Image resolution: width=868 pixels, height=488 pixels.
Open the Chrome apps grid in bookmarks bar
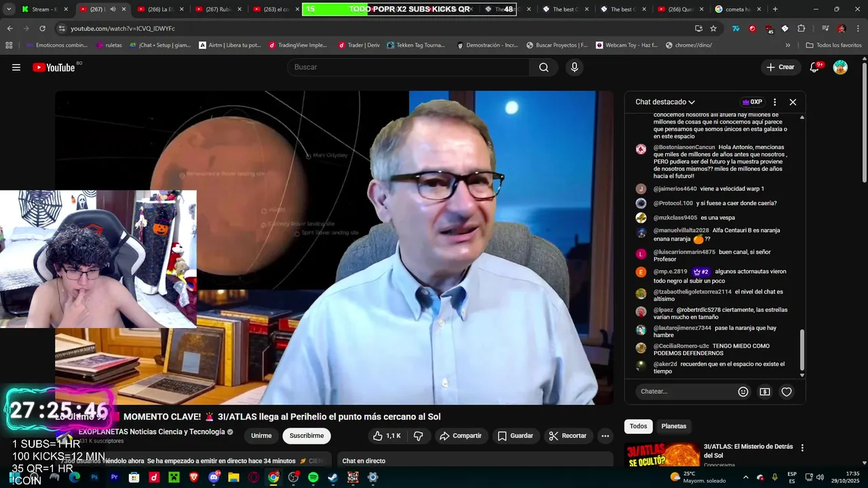tap(9, 45)
